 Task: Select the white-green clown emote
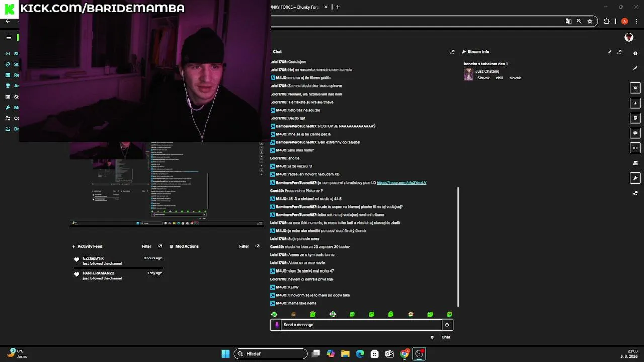click(333, 314)
